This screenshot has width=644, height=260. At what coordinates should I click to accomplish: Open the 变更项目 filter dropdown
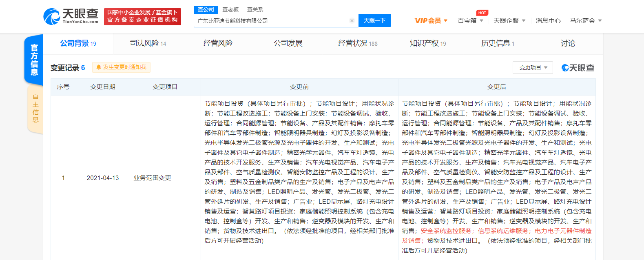tap(533, 67)
